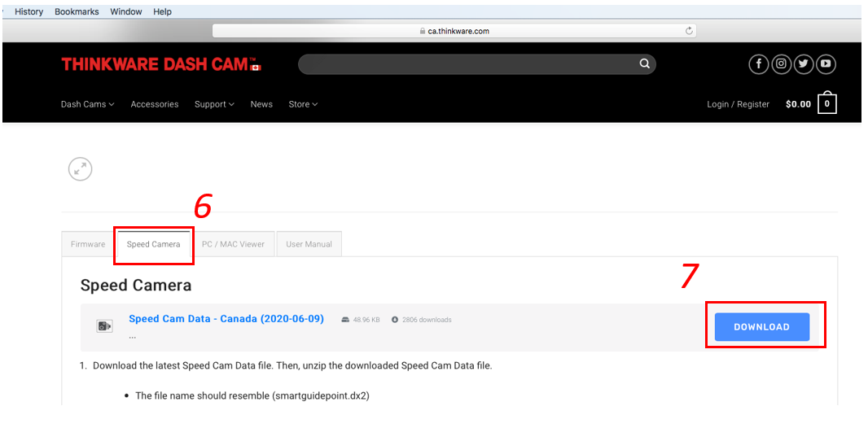Click the Canadian flag beside logo
The image size is (868, 428).
[x=256, y=68]
